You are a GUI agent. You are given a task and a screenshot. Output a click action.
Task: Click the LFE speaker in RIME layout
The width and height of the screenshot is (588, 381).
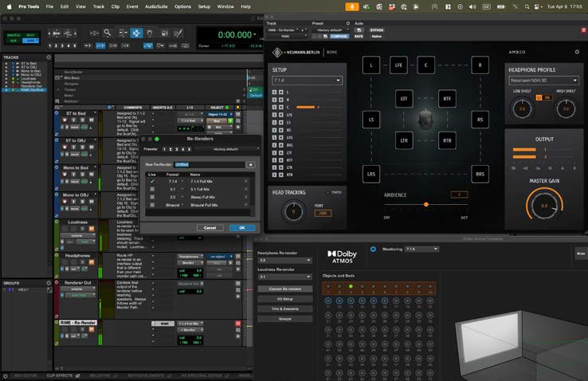(397, 65)
